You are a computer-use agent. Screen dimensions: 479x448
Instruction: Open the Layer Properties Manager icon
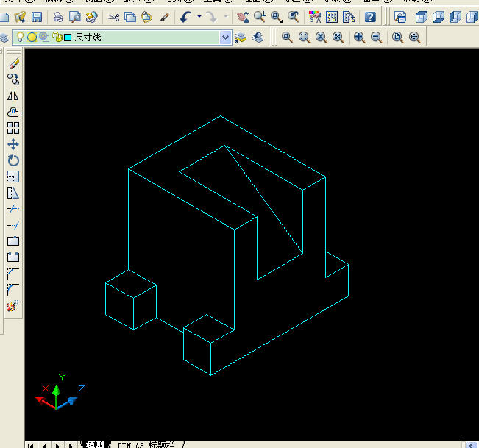click(4, 38)
